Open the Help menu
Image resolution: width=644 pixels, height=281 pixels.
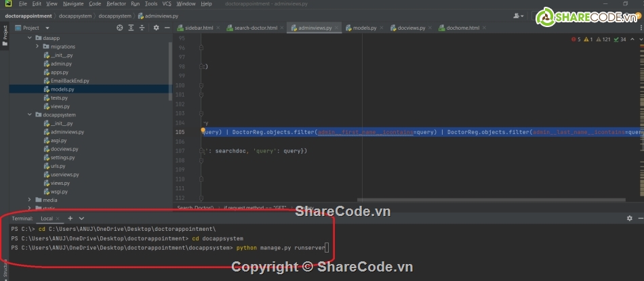(207, 3)
